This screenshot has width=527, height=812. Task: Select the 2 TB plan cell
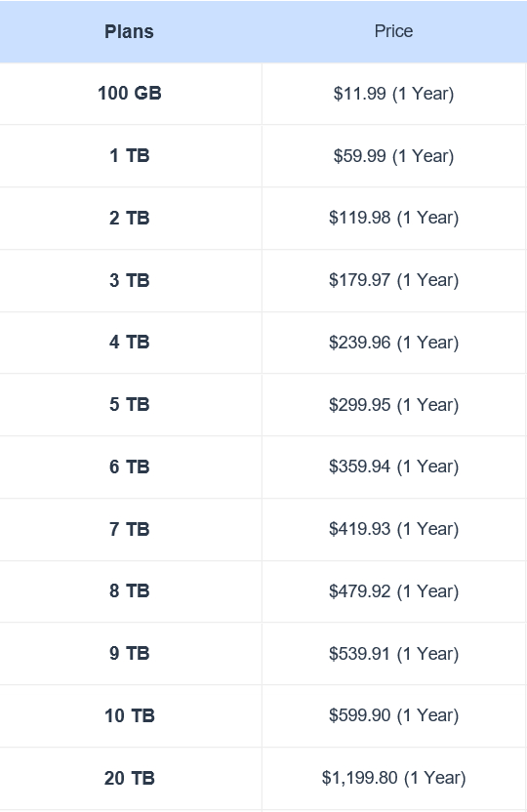130,218
